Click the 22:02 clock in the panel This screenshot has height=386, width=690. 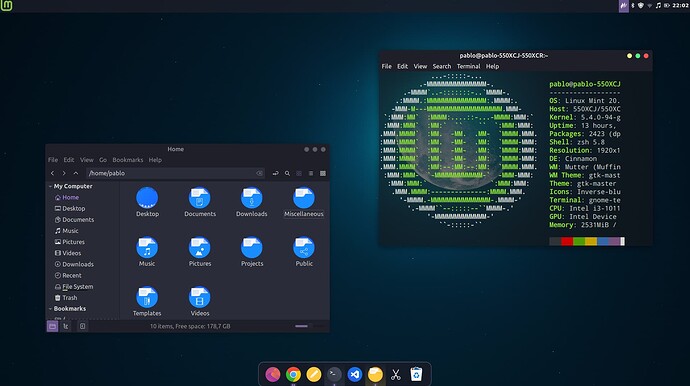pos(680,6)
